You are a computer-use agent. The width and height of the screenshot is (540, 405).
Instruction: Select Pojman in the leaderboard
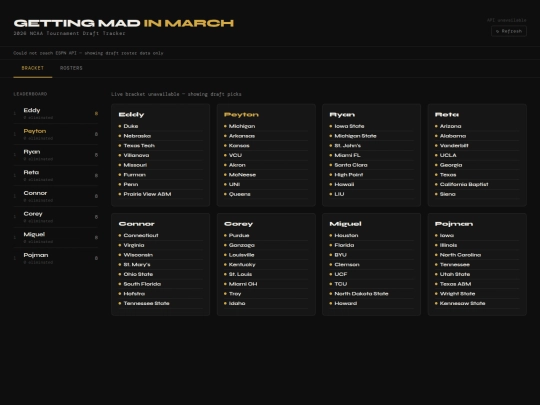[56, 258]
